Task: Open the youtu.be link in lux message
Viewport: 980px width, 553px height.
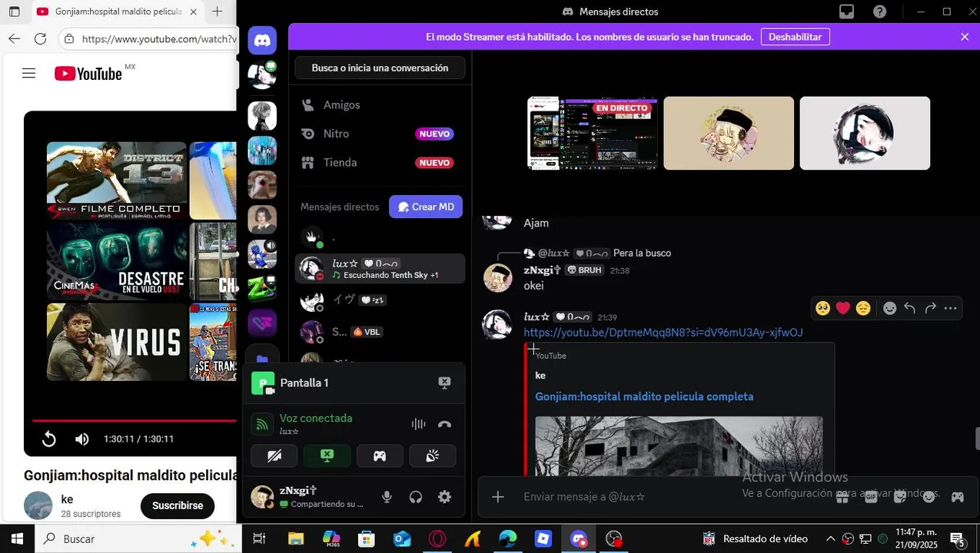Action: pos(663,333)
